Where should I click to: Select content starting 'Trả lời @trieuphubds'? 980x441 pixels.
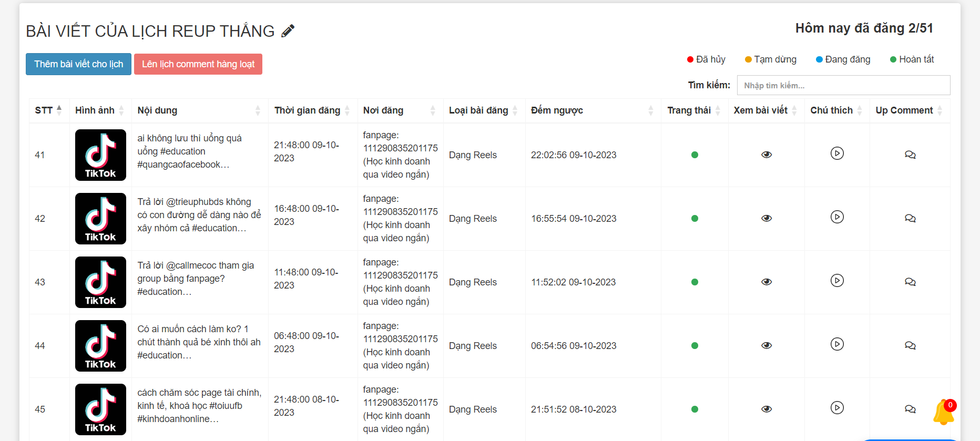pos(199,215)
